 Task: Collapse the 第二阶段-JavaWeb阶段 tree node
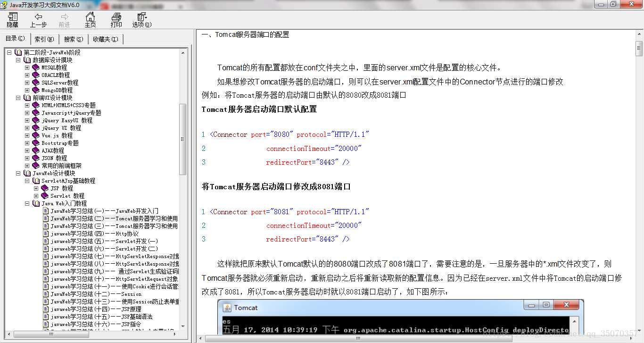coord(9,52)
